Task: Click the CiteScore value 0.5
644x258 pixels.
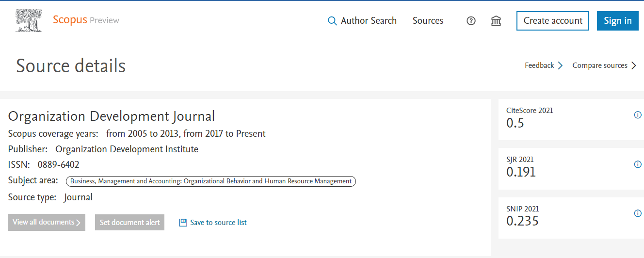Action: coord(515,123)
